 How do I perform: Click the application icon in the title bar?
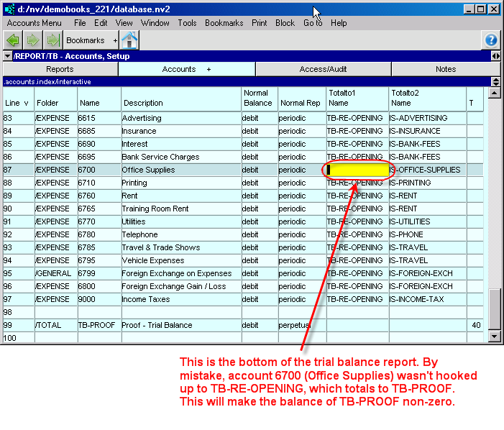click(9, 9)
